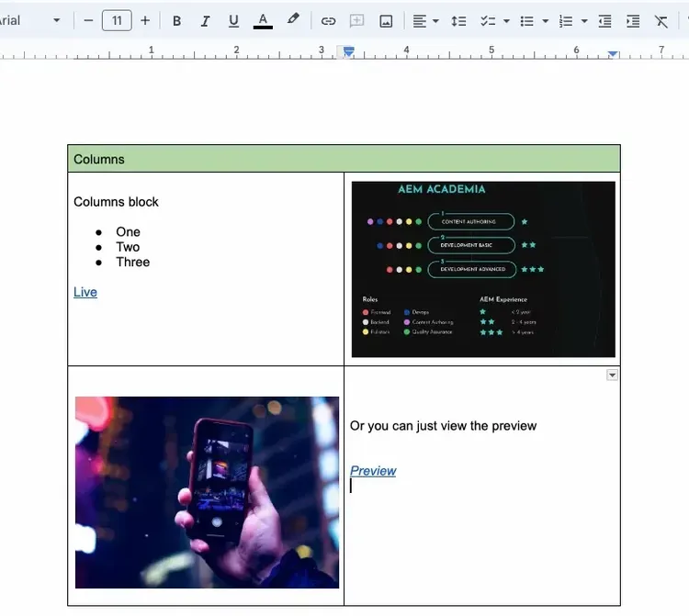Open the text color picker
The width and height of the screenshot is (689, 616).
(x=263, y=20)
